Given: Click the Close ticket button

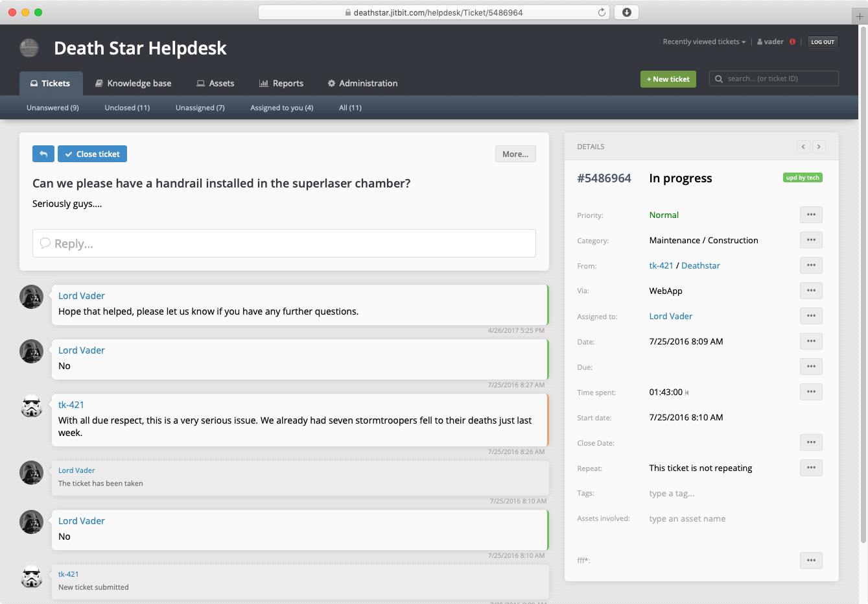Looking at the screenshot, I should (x=91, y=154).
